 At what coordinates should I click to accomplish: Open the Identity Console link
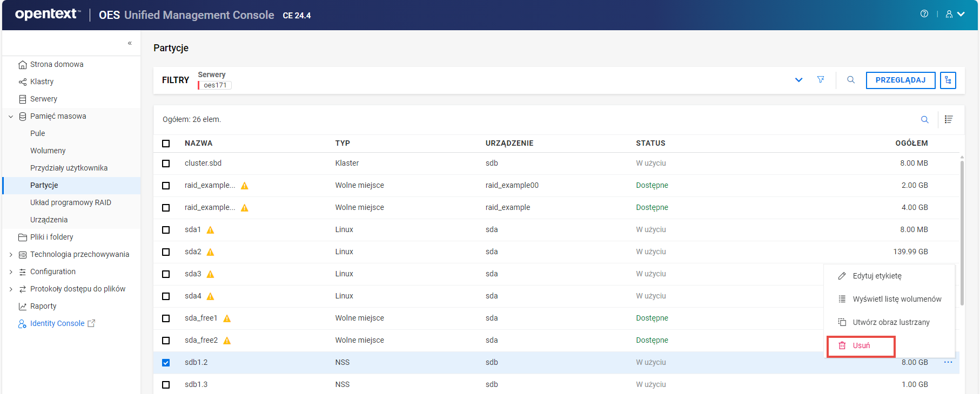coord(57,323)
